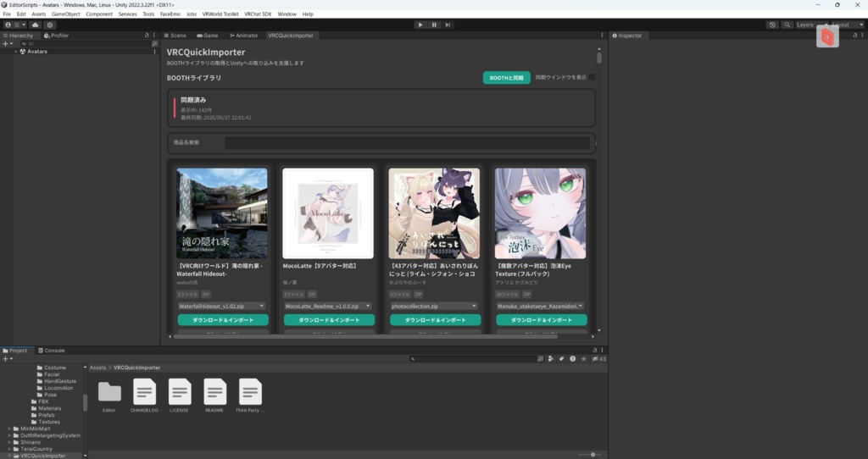Click the Project search by import log icon

(x=572, y=359)
